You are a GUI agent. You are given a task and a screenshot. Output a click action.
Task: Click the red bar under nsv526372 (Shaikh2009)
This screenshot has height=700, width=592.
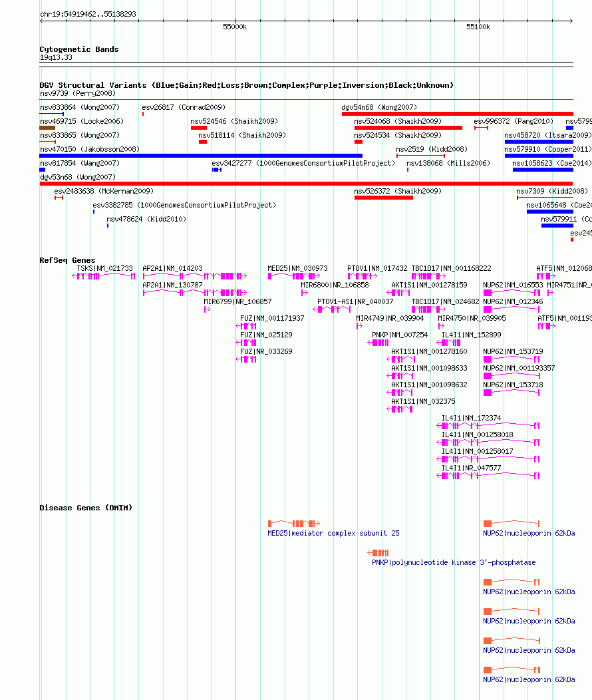tap(384, 198)
